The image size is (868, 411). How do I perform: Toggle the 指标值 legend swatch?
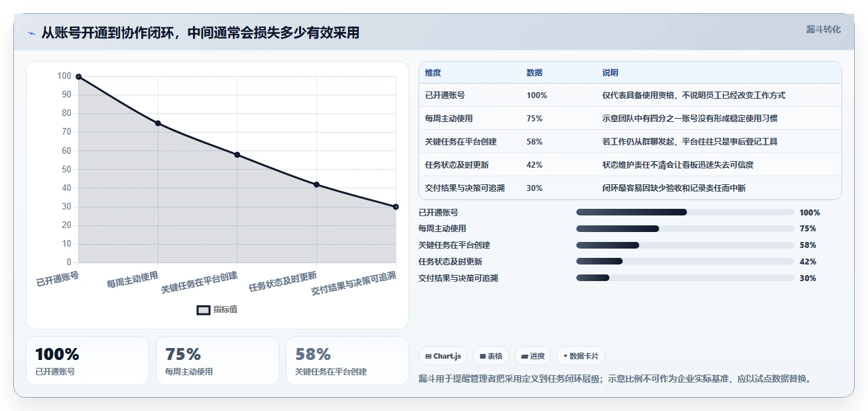pyautogui.click(x=204, y=310)
